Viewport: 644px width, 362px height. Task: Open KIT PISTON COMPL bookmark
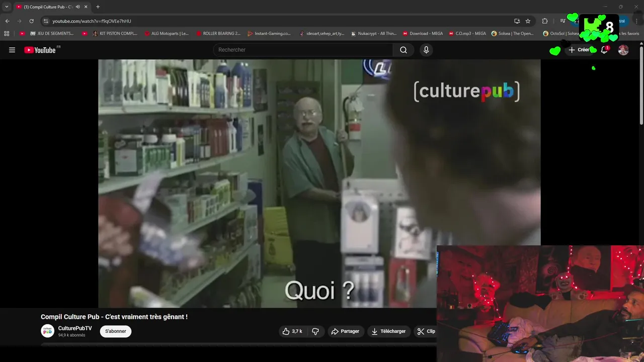pos(115,34)
